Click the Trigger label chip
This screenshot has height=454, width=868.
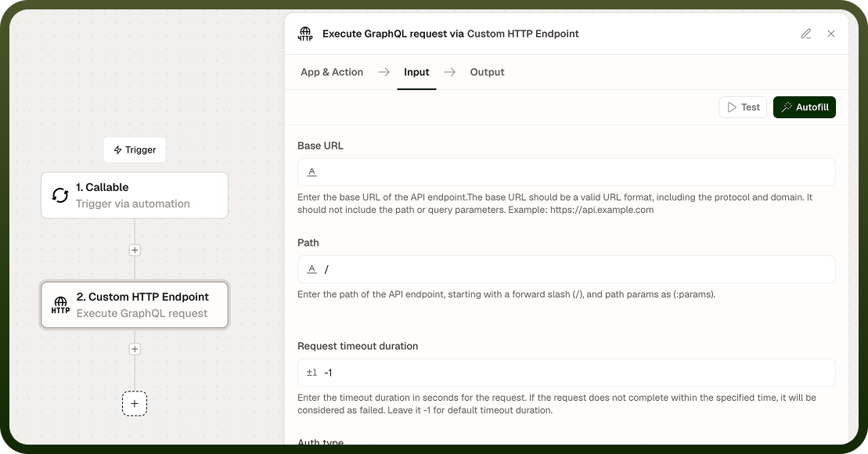[135, 150]
